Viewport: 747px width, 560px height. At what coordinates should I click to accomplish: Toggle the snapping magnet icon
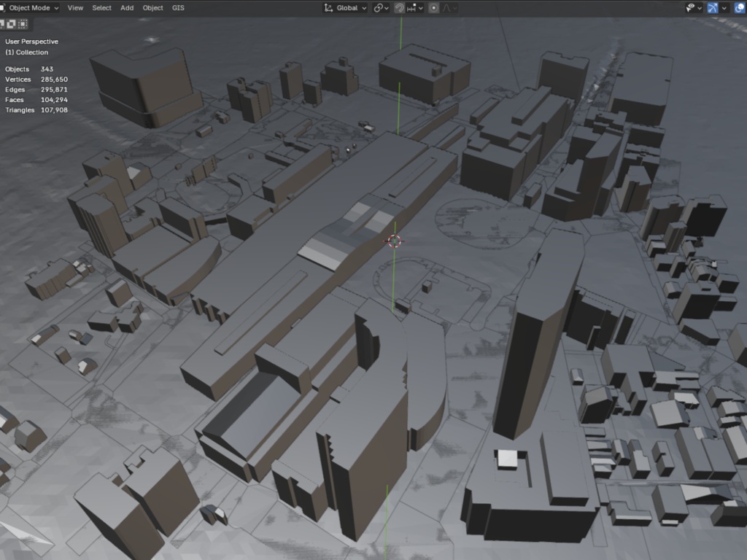coord(399,7)
